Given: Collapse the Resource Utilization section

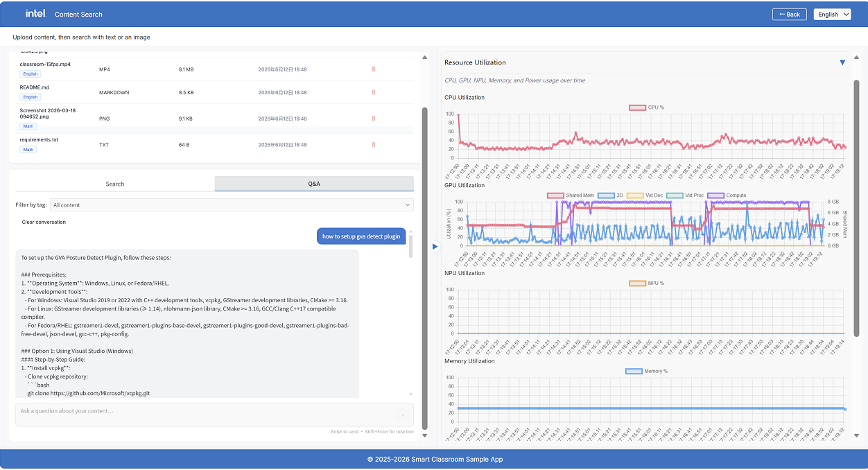Looking at the screenshot, I should point(842,62).
